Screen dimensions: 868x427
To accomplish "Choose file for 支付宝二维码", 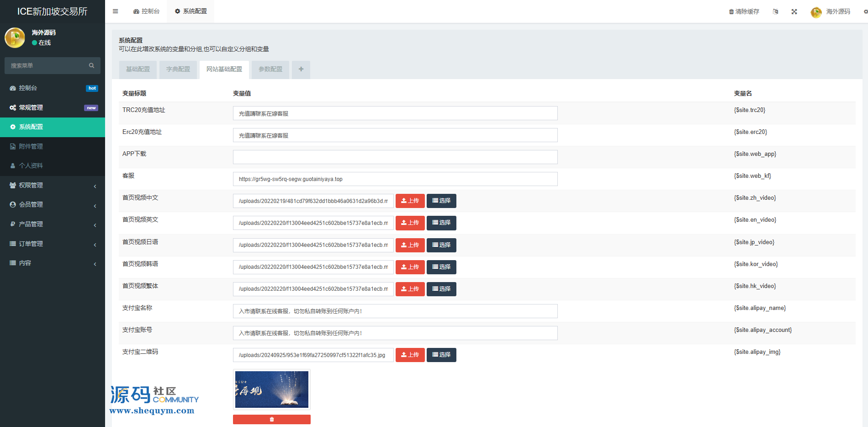I will click(x=441, y=355).
